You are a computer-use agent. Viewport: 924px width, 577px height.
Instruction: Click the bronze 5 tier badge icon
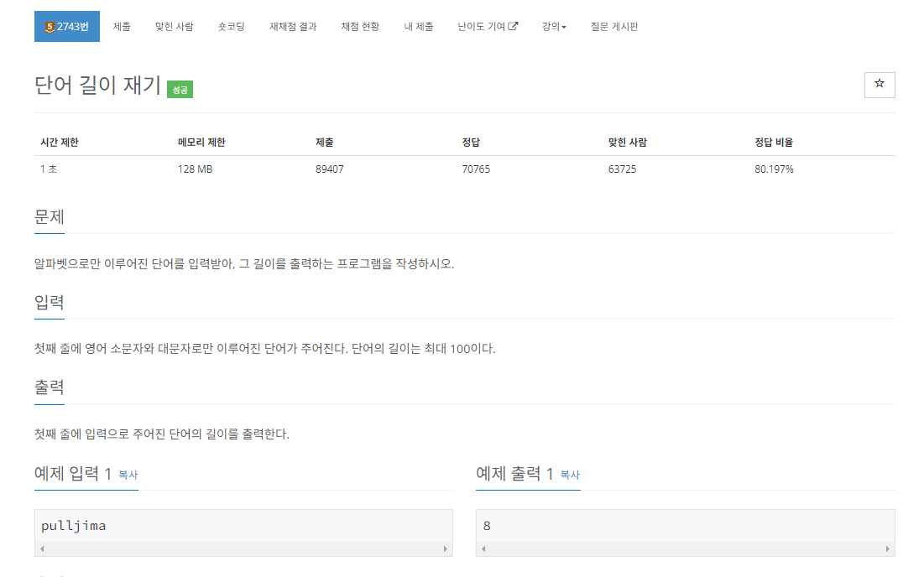coord(50,27)
